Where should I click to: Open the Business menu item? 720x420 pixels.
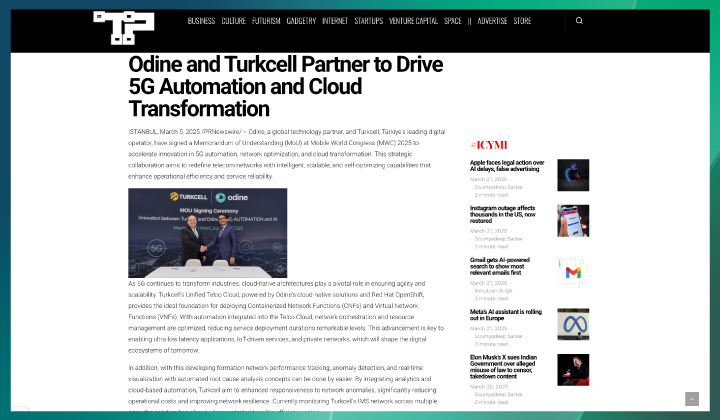201,21
